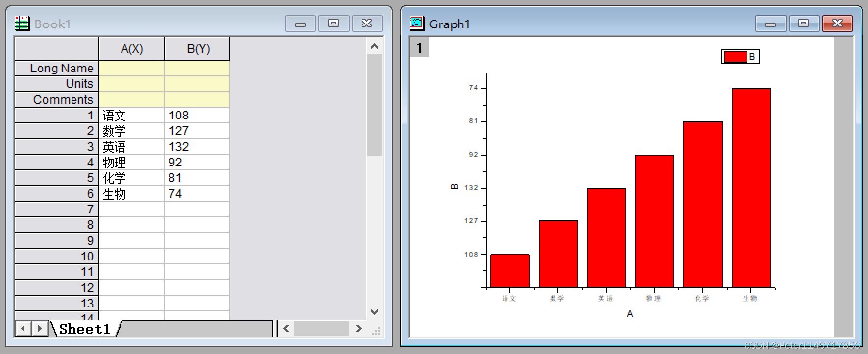Click the 生物 bar in the chart

[x=751, y=188]
